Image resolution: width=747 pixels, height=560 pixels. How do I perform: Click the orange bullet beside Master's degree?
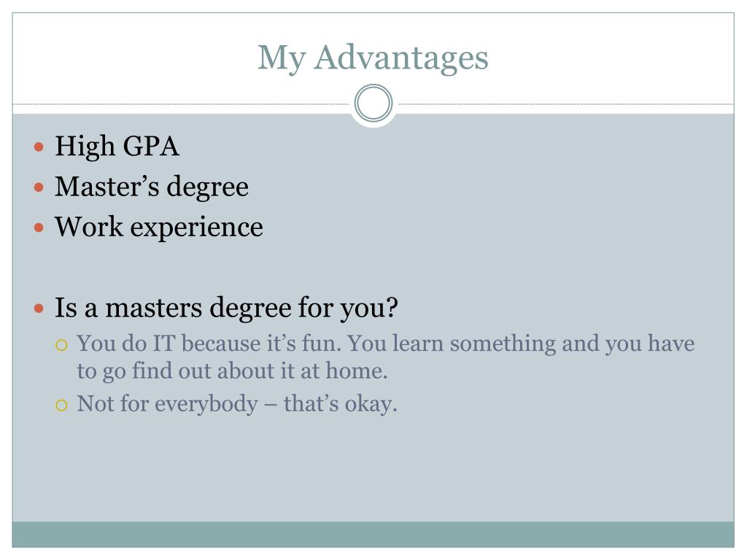[x=39, y=187]
